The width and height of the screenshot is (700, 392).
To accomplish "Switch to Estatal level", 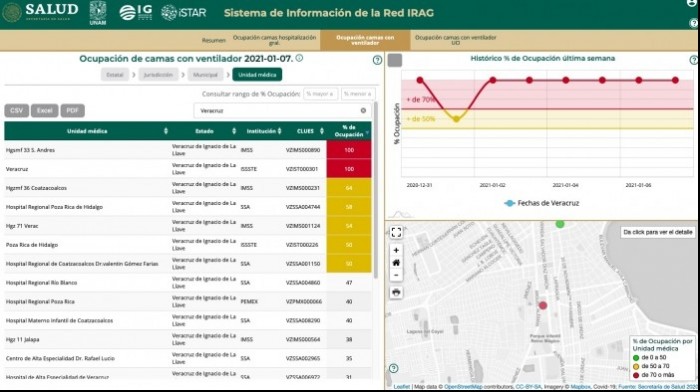I will tap(115, 75).
